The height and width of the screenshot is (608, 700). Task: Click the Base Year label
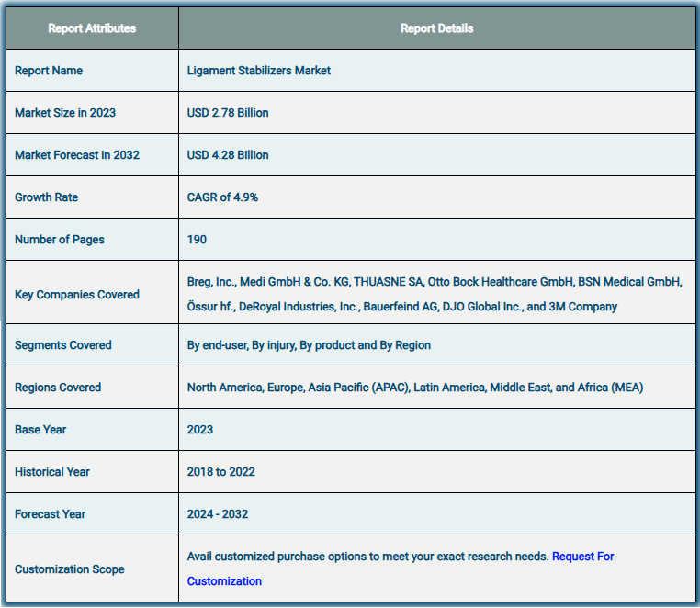click(40, 430)
